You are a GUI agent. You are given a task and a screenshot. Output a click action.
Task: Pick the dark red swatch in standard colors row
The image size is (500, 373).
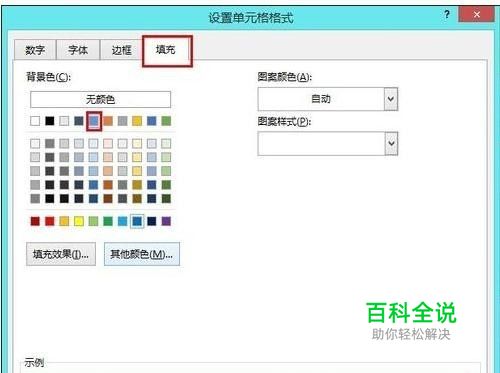(35, 221)
